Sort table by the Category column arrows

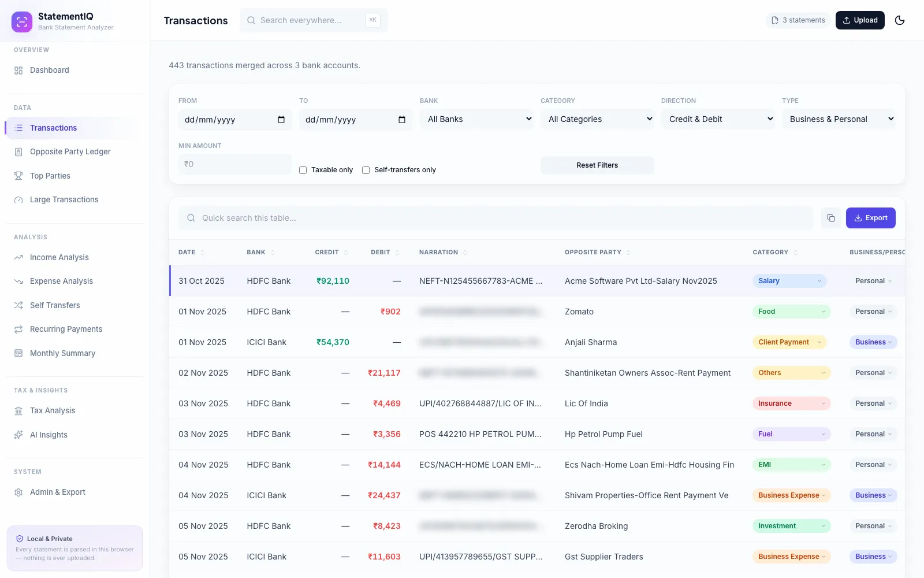click(796, 253)
